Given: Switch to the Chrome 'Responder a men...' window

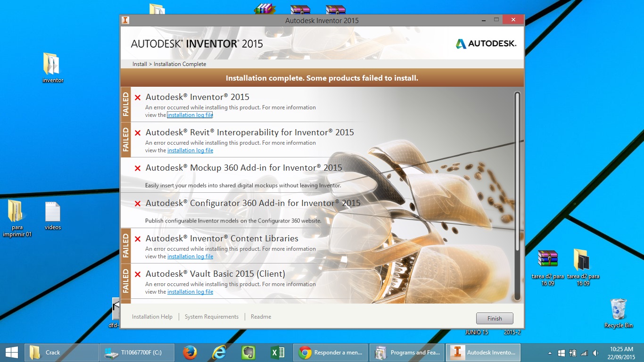Looking at the screenshot, I should (330, 352).
